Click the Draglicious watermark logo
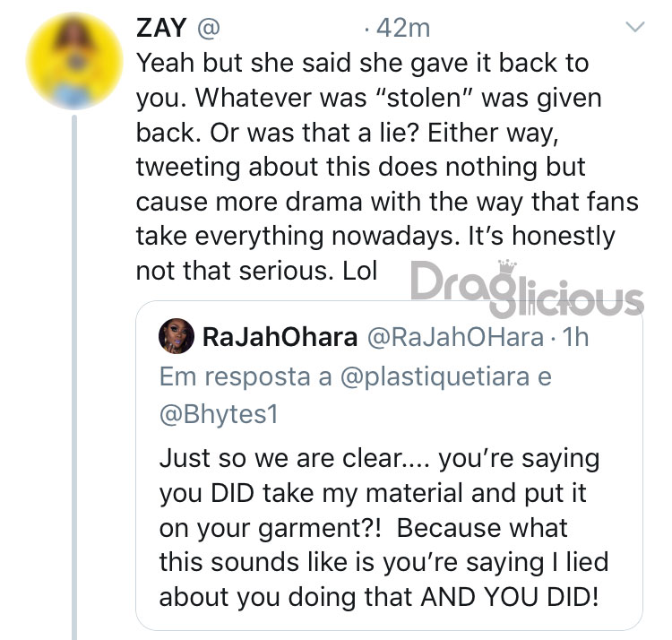Screen dimensions: 672x640 (527, 289)
